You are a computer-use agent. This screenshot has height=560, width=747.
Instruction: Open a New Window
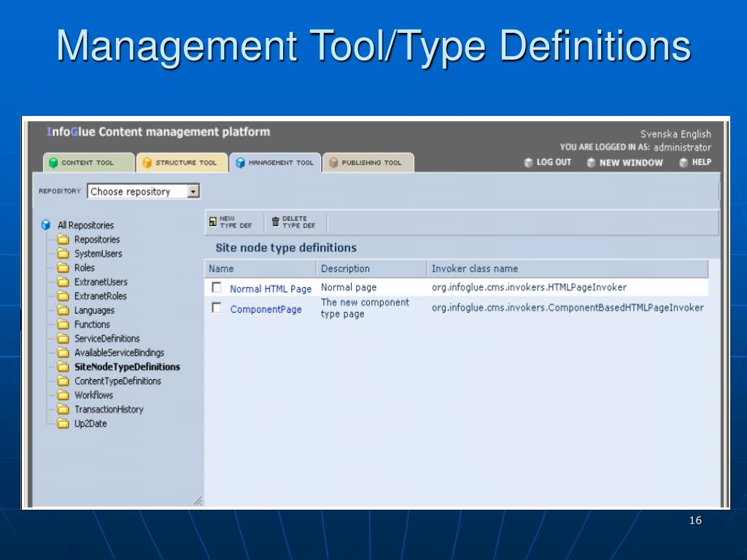(x=631, y=163)
